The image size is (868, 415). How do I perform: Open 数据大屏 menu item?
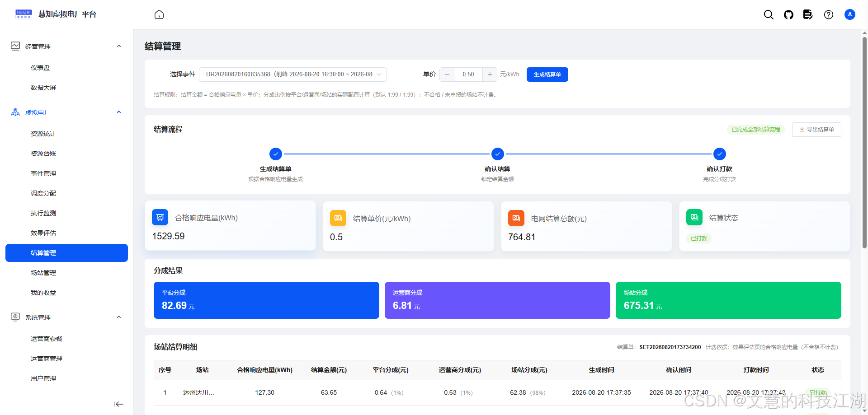point(66,88)
